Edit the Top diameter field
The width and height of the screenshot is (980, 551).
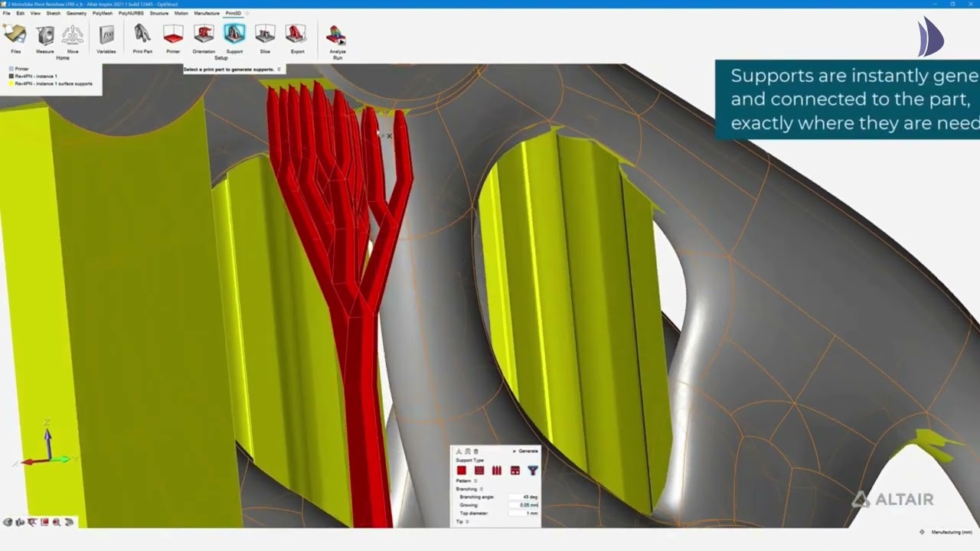[524, 513]
